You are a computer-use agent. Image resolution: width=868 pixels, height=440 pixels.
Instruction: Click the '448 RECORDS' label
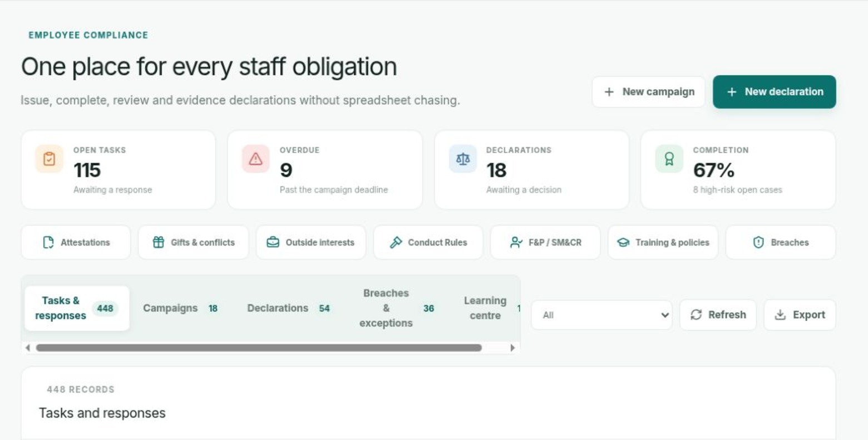point(81,389)
